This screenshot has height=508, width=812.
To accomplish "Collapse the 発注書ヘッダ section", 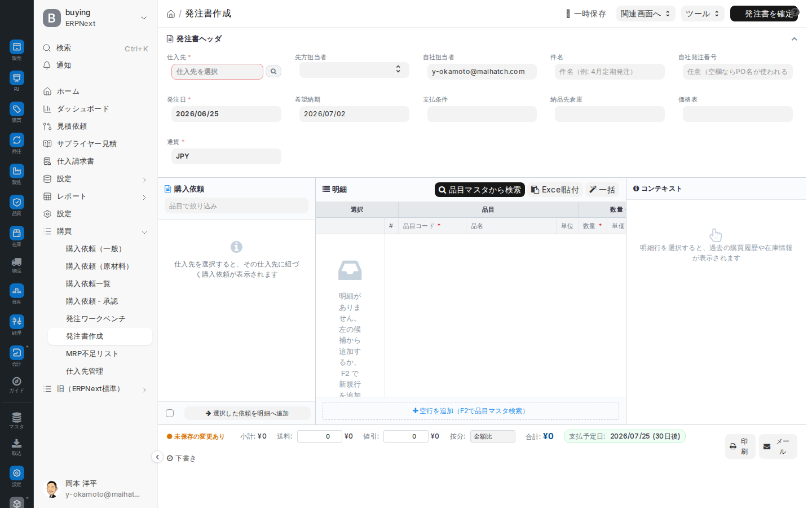I will [794, 39].
